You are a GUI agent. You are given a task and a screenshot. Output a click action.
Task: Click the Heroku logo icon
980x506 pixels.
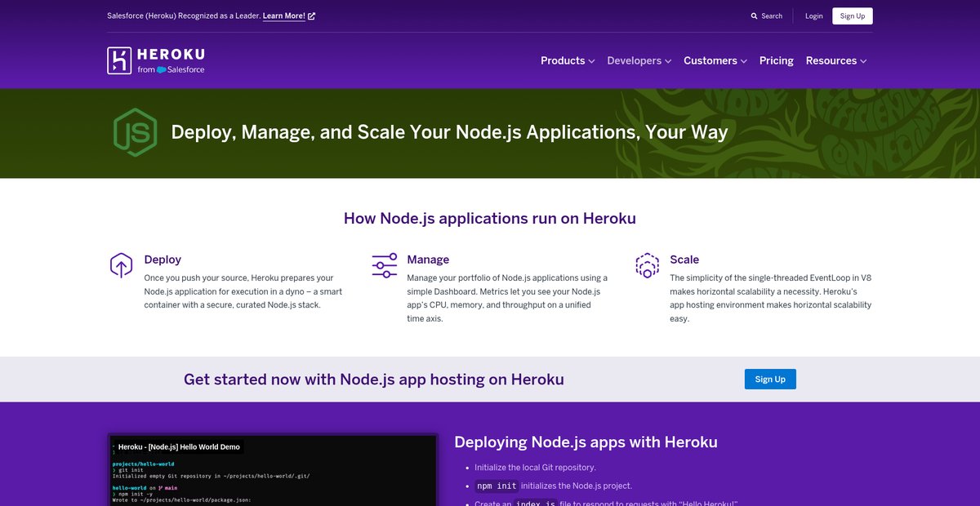(119, 60)
